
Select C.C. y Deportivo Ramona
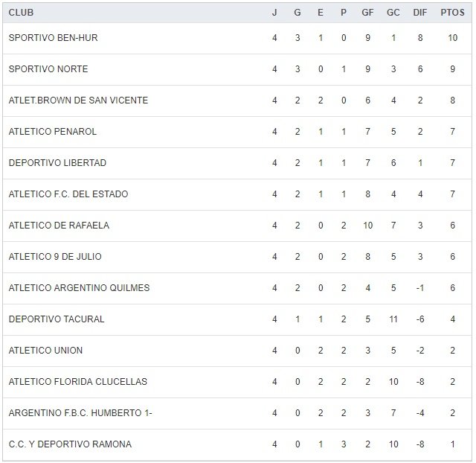[x=70, y=444]
